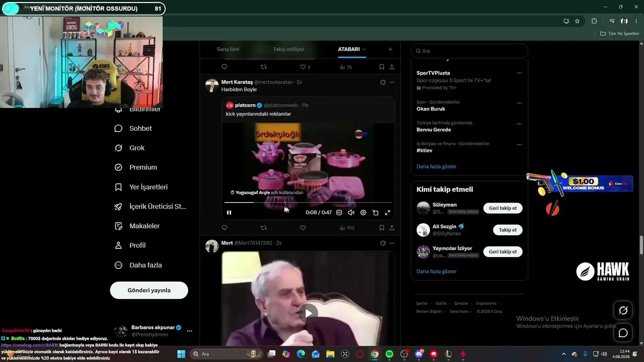
Task: Bookmark the post above Mert Karataş's
Action: pos(382,67)
